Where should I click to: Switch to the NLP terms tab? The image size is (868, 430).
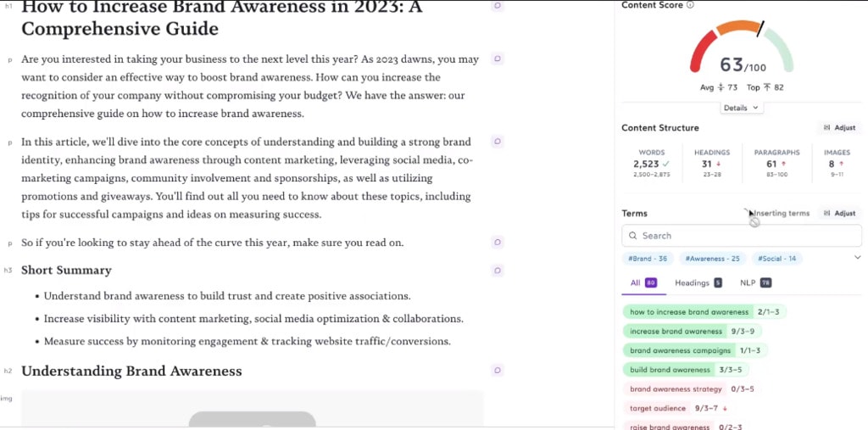(x=755, y=282)
